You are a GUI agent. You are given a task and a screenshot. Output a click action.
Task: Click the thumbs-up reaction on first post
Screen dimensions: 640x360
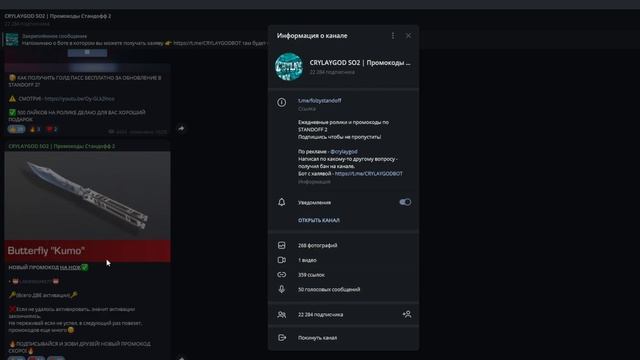pyautogui.click(x=16, y=129)
